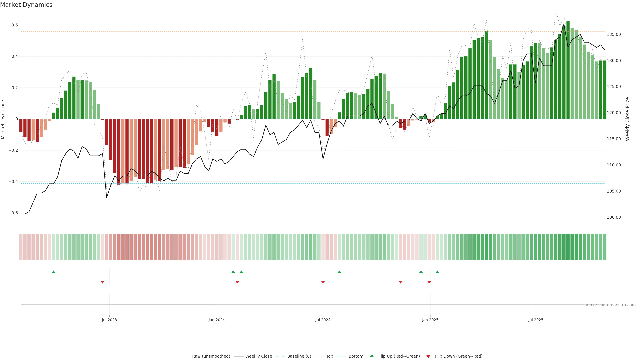Viewport: 644px width, 362px height.
Task: Click the darkest green heatmap strip cell
Action: click(x=568, y=247)
